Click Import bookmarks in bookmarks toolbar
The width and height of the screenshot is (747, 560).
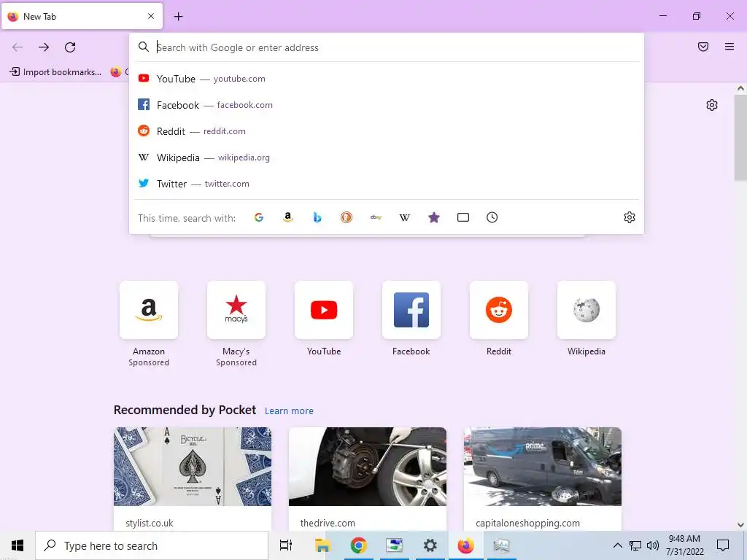[55, 72]
